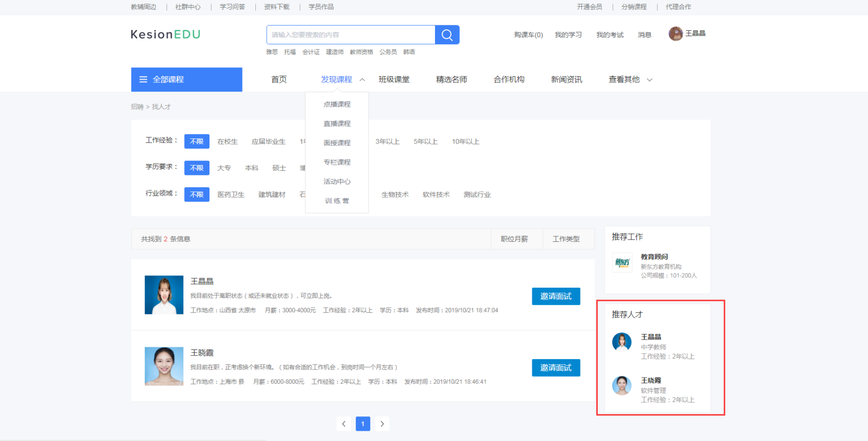
Task: Click the 新东方 logo in recommended jobs
Action: coord(622,262)
